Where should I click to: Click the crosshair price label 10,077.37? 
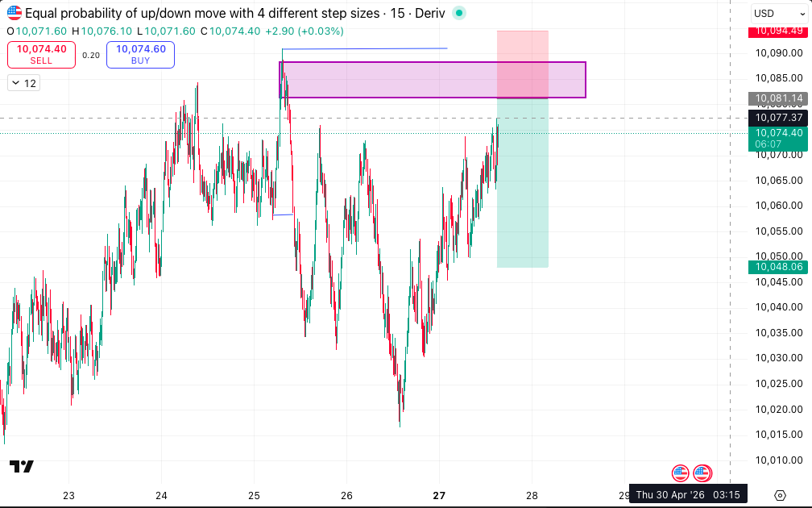click(778, 118)
